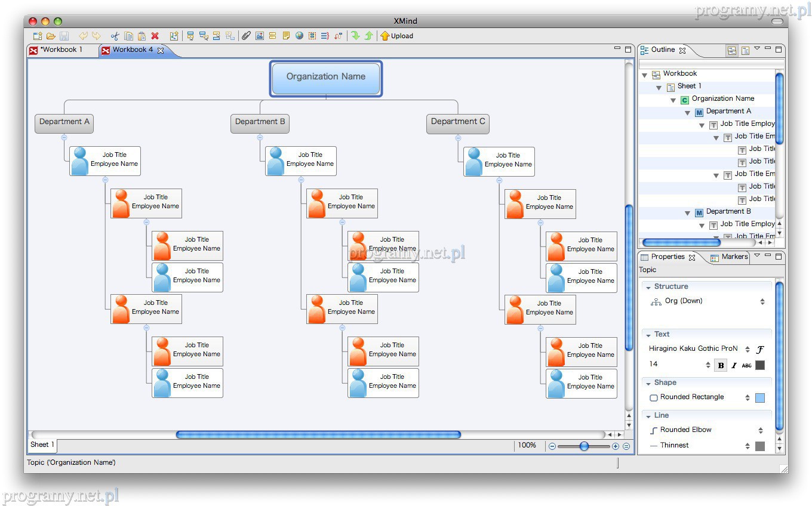Click the Upload button
Image resolution: width=812 pixels, height=506 pixels.
[x=397, y=36]
